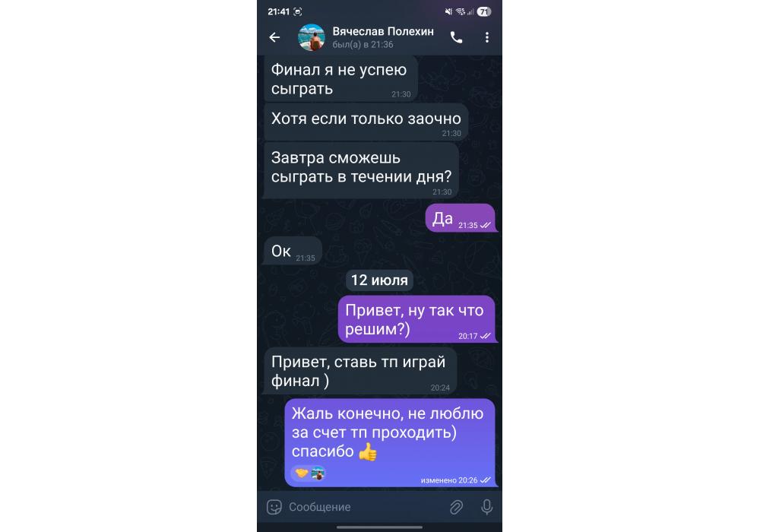Start a voice call with phone icon
This screenshot has height=532, width=760.
click(456, 37)
